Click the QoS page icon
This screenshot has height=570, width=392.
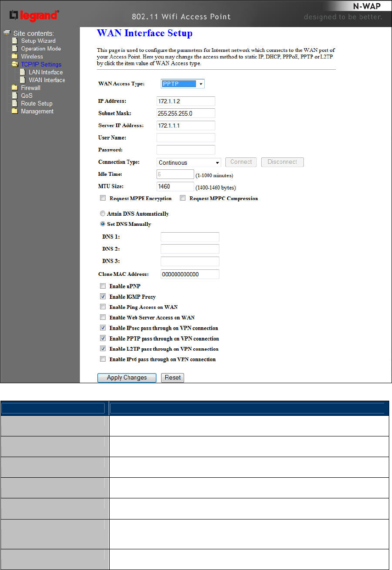[15, 95]
